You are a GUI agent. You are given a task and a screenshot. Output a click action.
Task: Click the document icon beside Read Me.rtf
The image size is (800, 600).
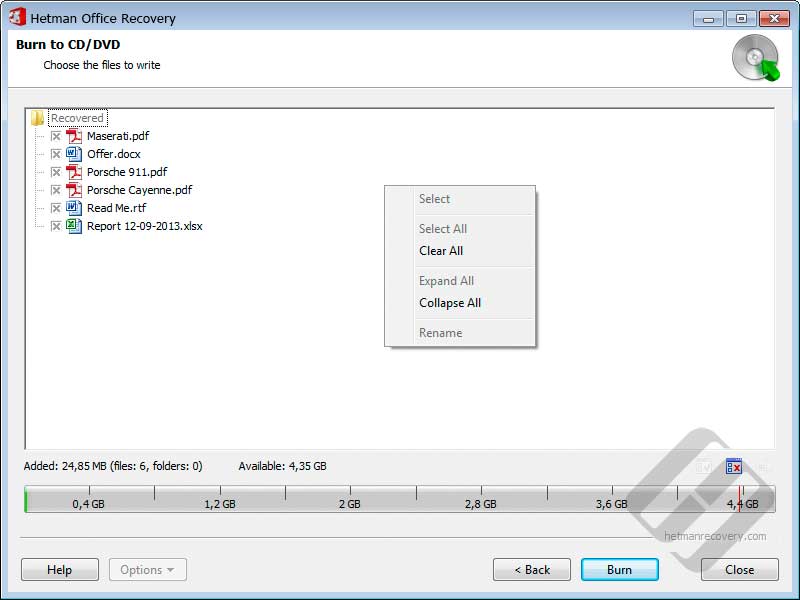(x=74, y=208)
